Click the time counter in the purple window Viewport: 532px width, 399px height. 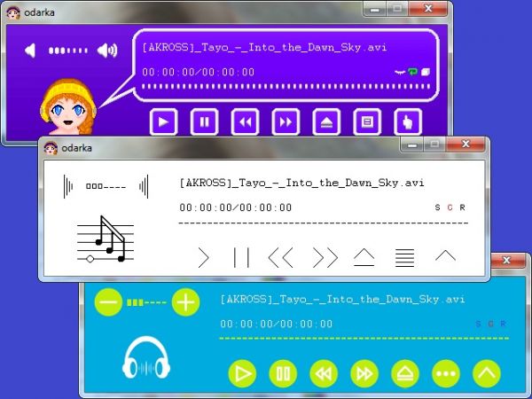pos(198,72)
